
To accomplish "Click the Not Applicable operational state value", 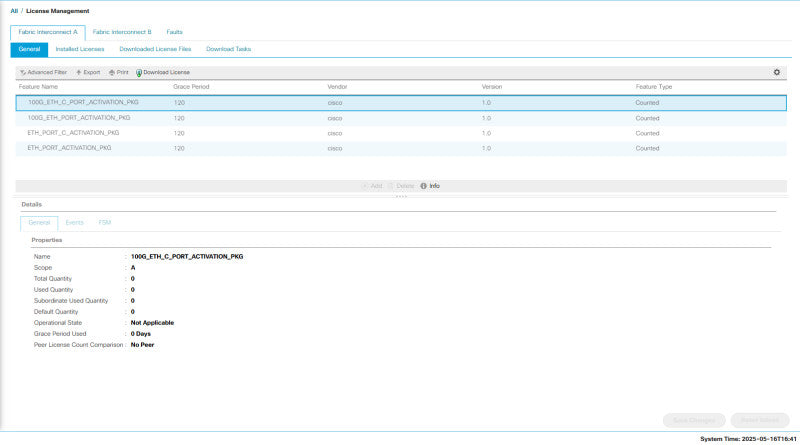I will click(x=152, y=323).
